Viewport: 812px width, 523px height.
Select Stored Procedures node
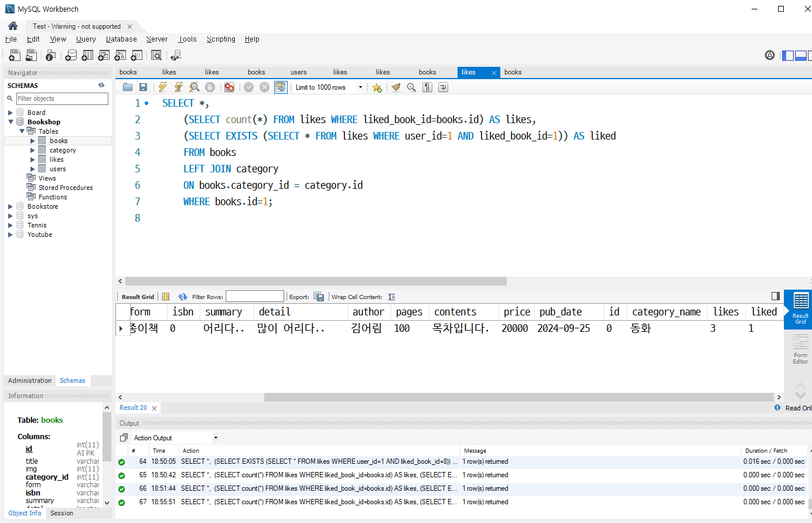coord(66,188)
